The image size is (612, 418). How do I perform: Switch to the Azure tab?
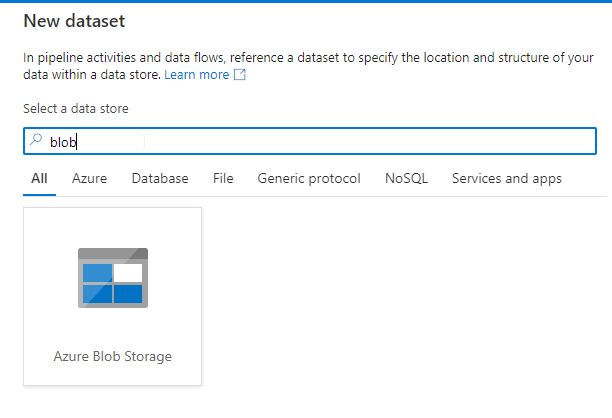click(89, 179)
